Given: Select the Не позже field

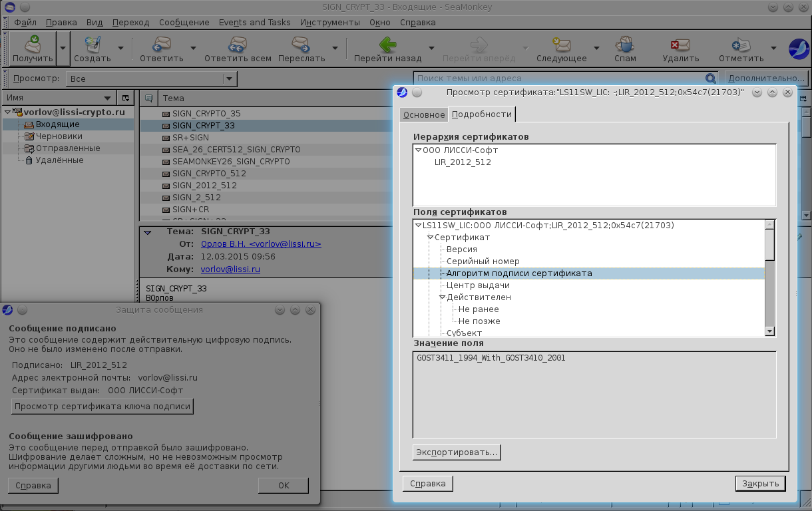Looking at the screenshot, I should [x=479, y=321].
